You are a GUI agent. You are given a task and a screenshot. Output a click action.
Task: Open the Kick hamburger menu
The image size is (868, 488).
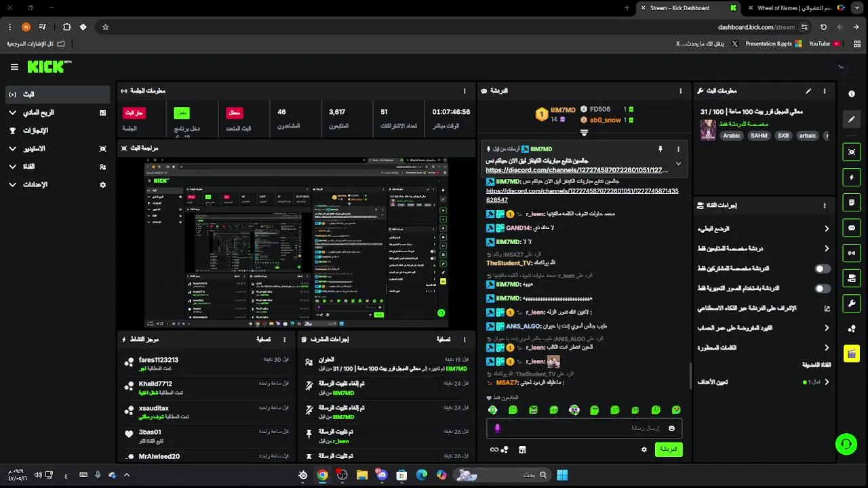14,66
